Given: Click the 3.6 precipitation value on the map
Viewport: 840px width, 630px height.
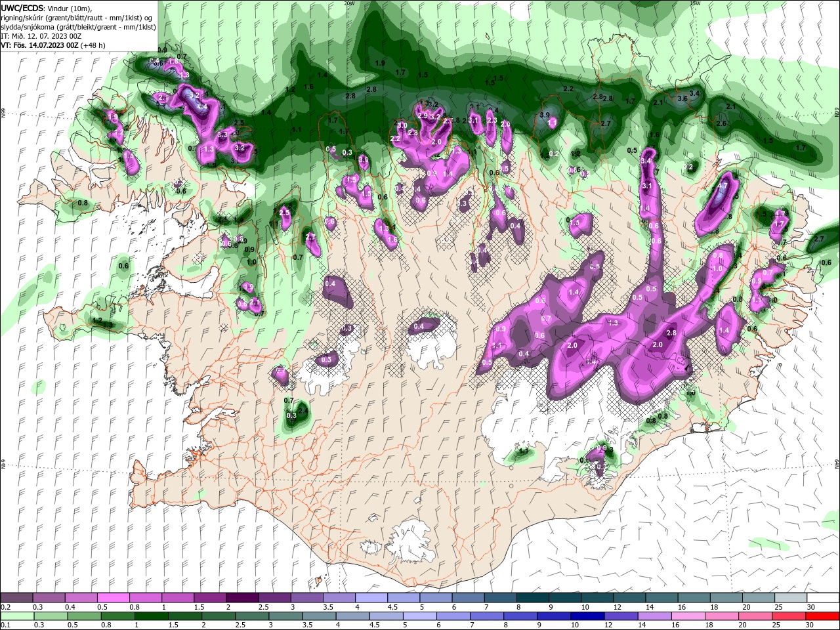Looking at the screenshot, I should click(682, 98).
